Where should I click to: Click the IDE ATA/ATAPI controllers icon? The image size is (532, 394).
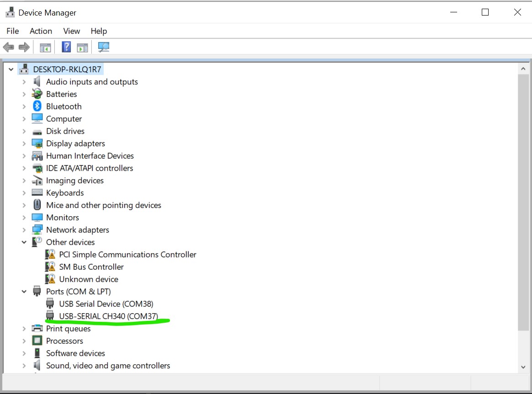tap(37, 168)
